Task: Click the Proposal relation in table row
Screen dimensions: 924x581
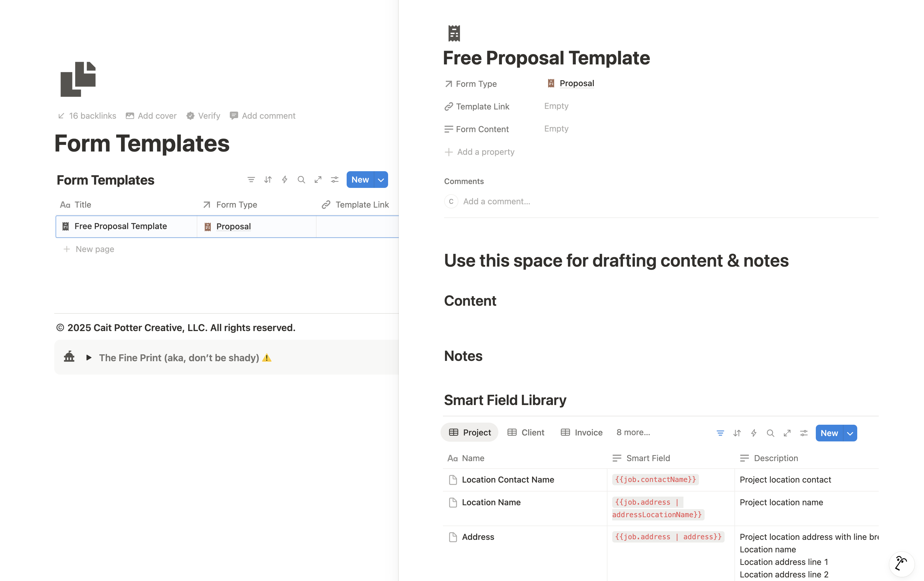Action: (233, 227)
